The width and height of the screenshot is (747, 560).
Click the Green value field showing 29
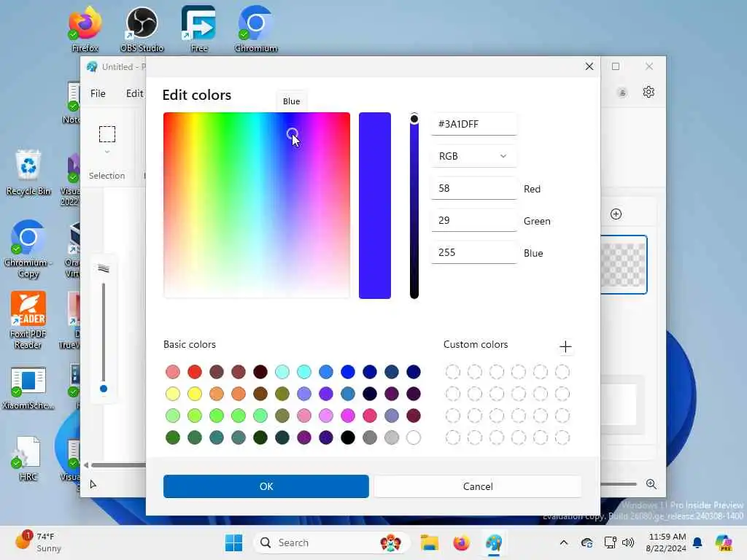point(473,220)
